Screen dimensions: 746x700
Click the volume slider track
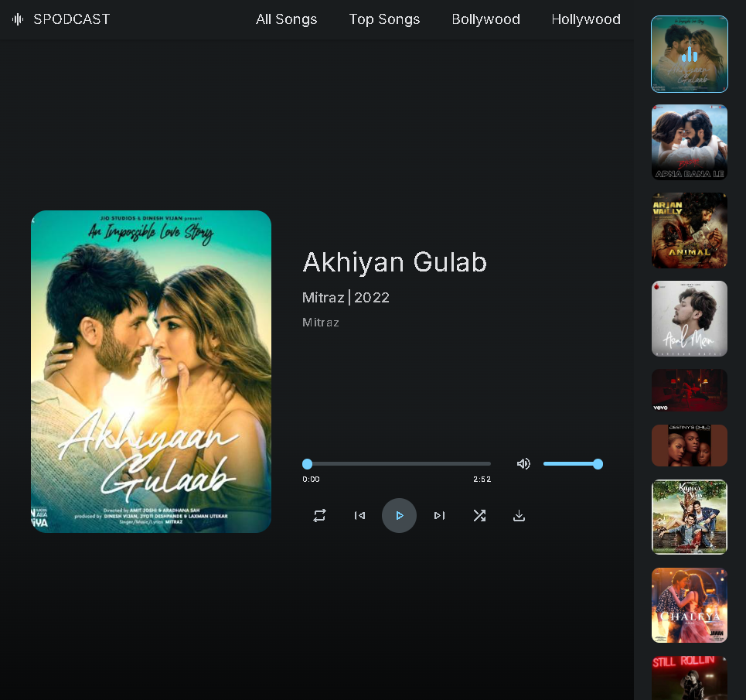point(573,463)
